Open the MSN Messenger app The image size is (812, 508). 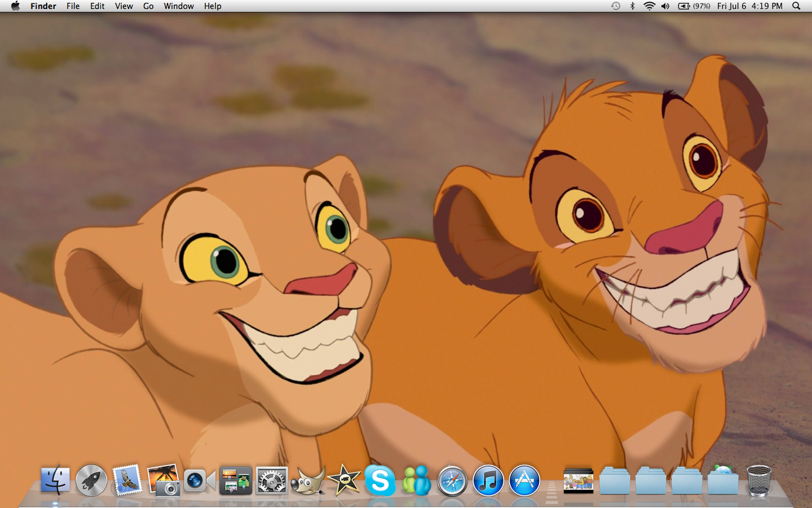[x=416, y=481]
